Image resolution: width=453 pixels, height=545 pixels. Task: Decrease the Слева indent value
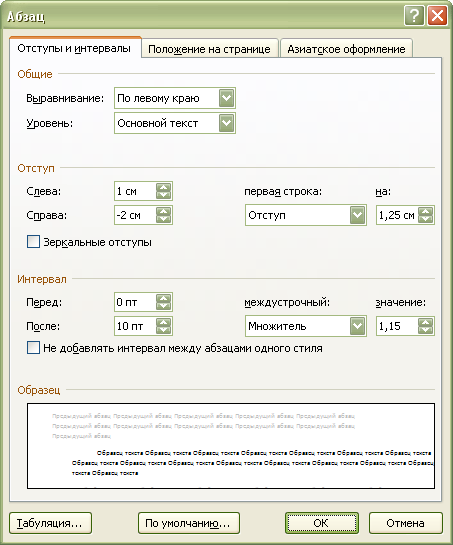(x=163, y=195)
